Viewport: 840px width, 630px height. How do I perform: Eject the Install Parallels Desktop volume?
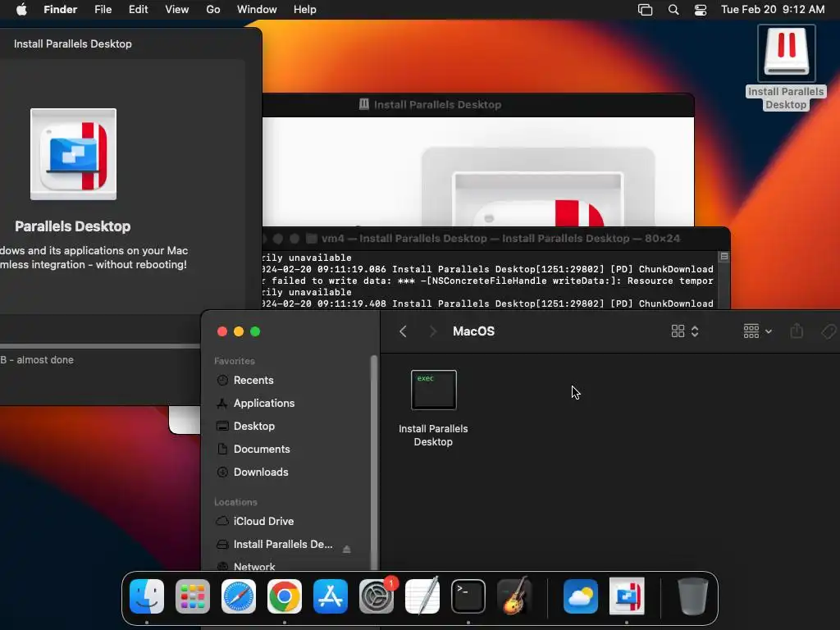(347, 549)
